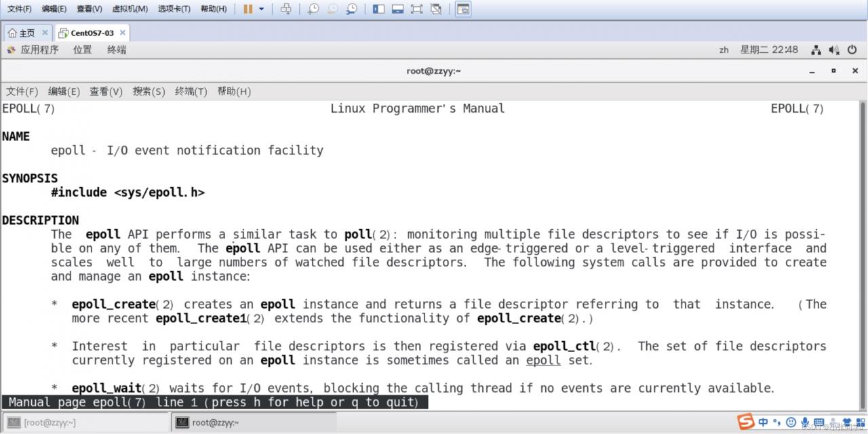Close the 主页 tab
This screenshot has width=868, height=434.
coord(45,33)
